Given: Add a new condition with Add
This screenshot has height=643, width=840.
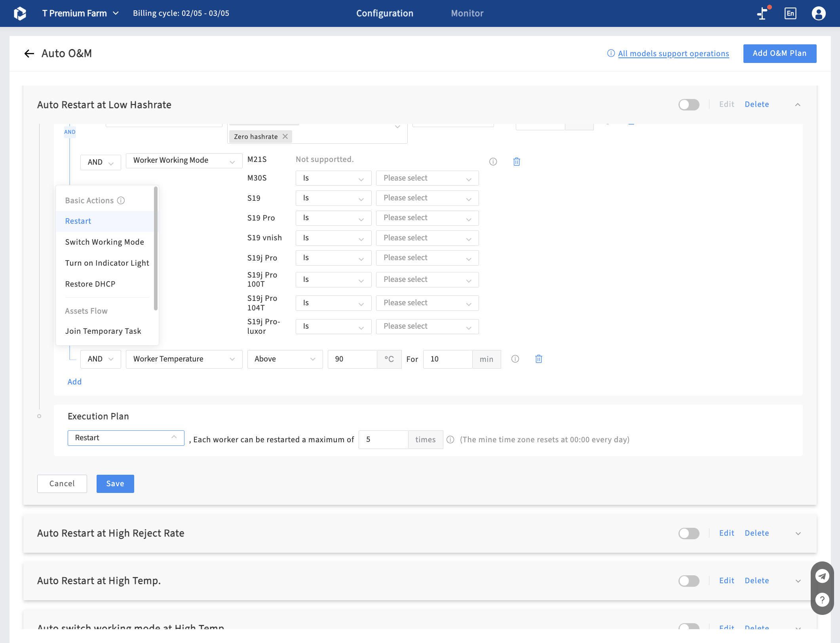Looking at the screenshot, I should [74, 382].
